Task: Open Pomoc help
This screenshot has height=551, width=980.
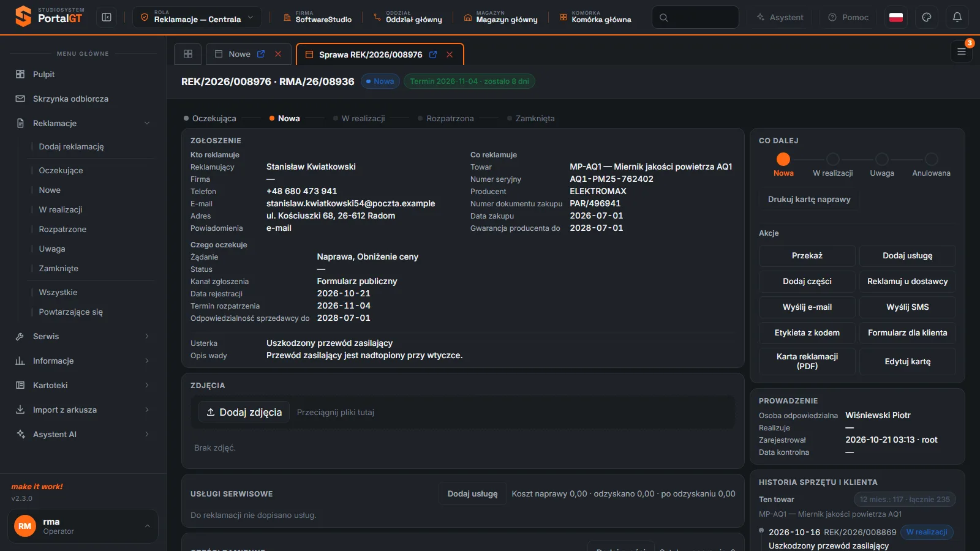Action: click(848, 17)
